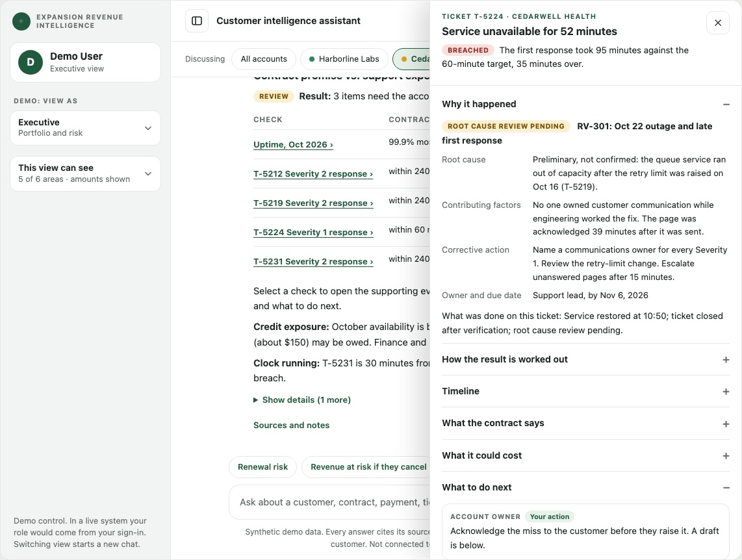
Task: Open T-5212 Severity 2 response check
Action: [313, 174]
